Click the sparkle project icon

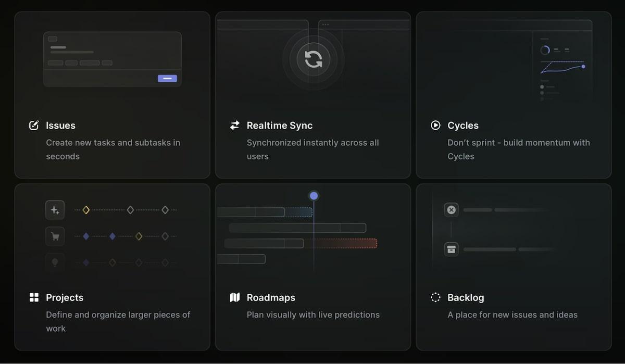[x=55, y=210]
